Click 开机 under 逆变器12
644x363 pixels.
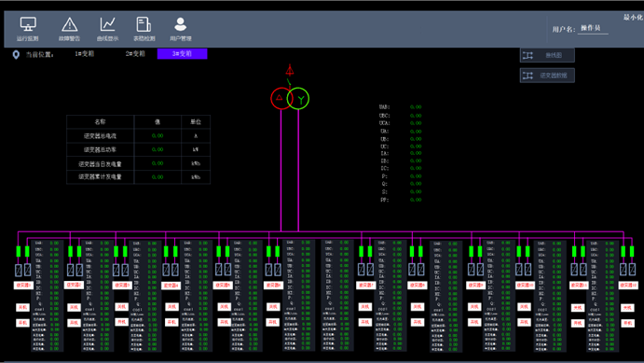tap(627, 324)
